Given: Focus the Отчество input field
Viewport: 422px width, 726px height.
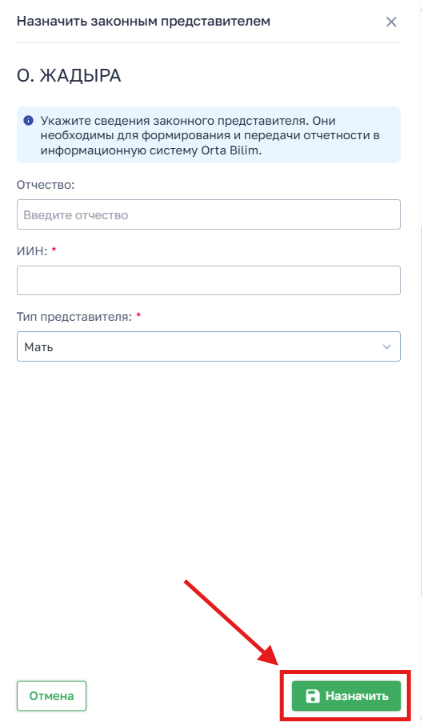Looking at the screenshot, I should pyautogui.click(x=208, y=214).
